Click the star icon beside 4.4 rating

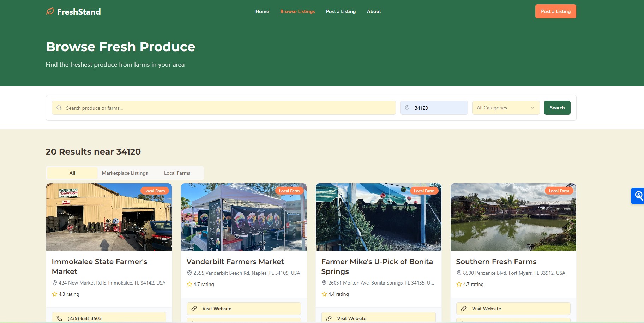324,294
